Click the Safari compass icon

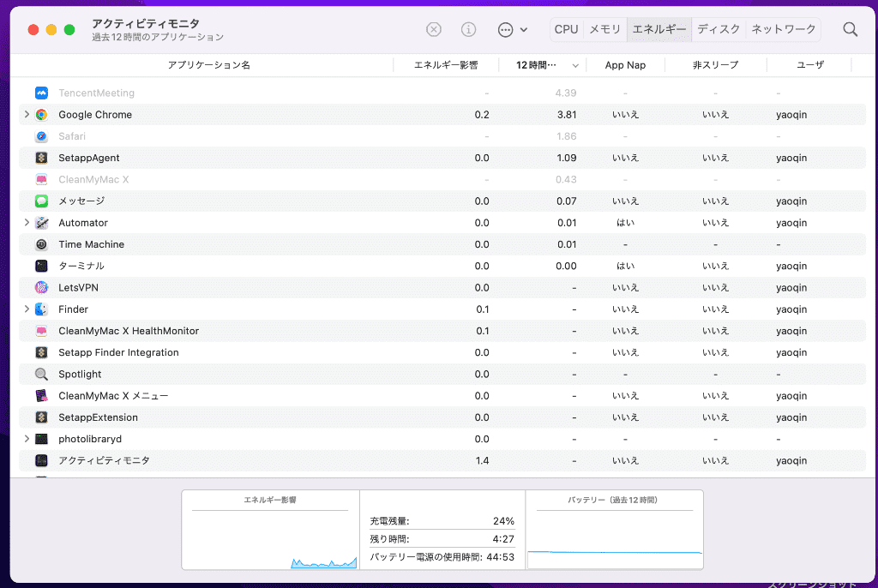[41, 136]
